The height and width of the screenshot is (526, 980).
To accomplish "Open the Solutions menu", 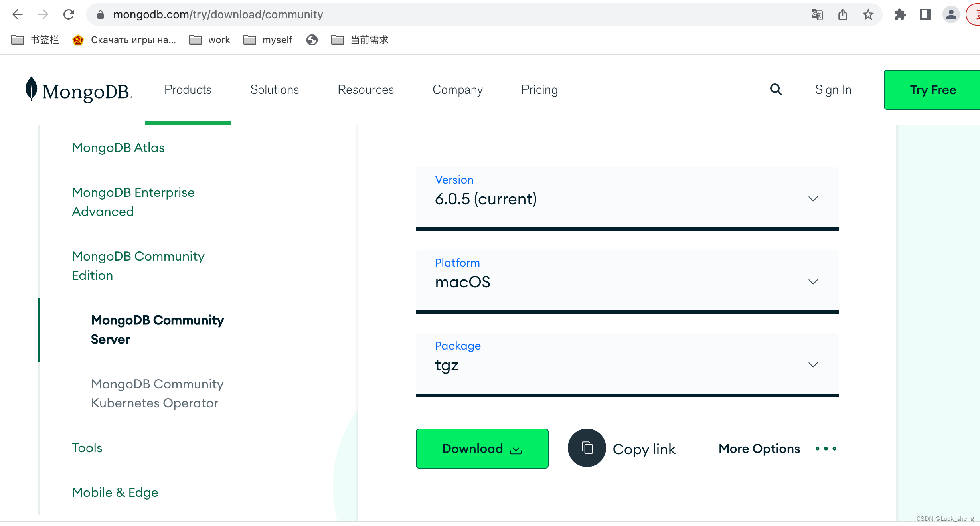I will (x=275, y=89).
